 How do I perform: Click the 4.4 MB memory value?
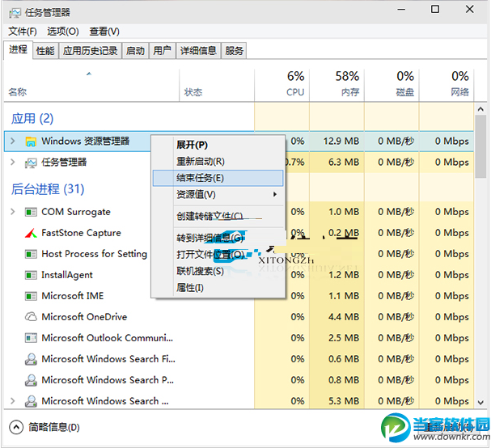pos(344,317)
